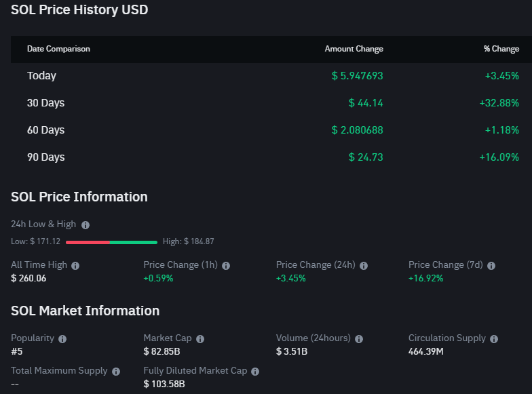Viewport: 532px width, 394px height.
Task: Click the Amount Change column header
Action: click(x=354, y=49)
